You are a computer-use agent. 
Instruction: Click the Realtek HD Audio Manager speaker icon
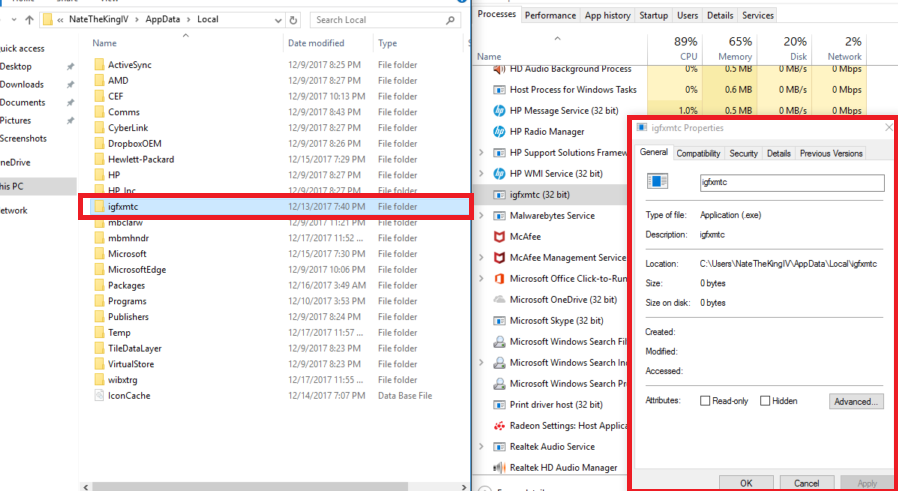point(499,468)
